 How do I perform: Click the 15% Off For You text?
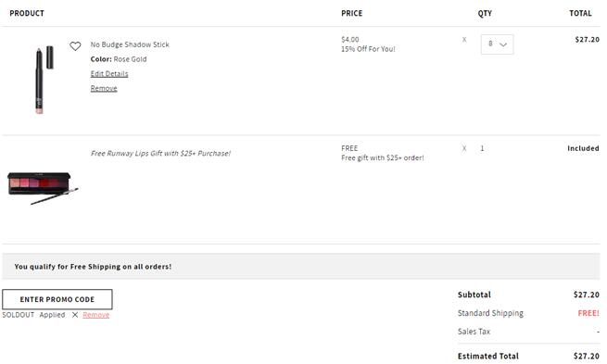pos(368,49)
